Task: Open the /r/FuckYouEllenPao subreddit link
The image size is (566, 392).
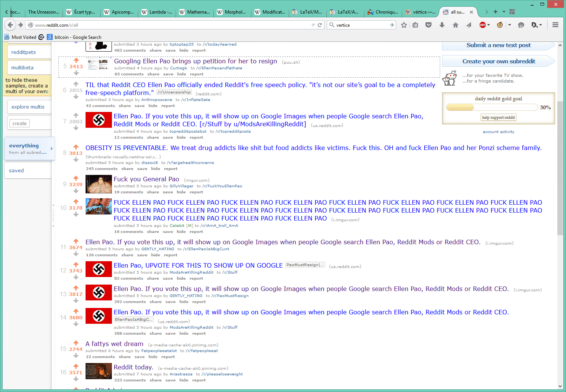Action: pos(222,186)
